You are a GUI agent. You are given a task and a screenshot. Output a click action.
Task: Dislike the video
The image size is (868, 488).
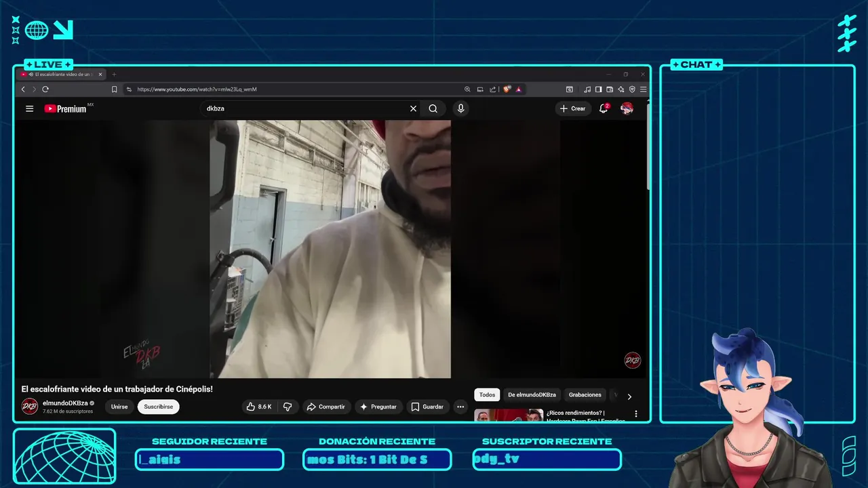tap(288, 407)
